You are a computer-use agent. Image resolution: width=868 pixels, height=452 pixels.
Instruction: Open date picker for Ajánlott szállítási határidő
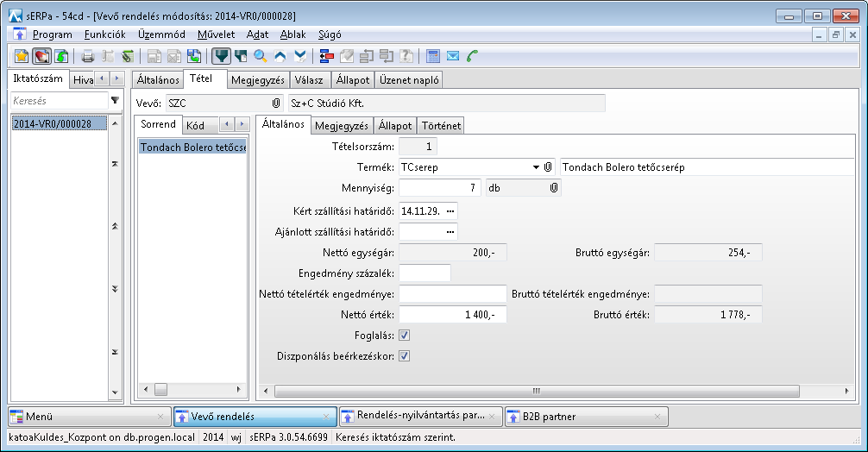tap(450, 232)
